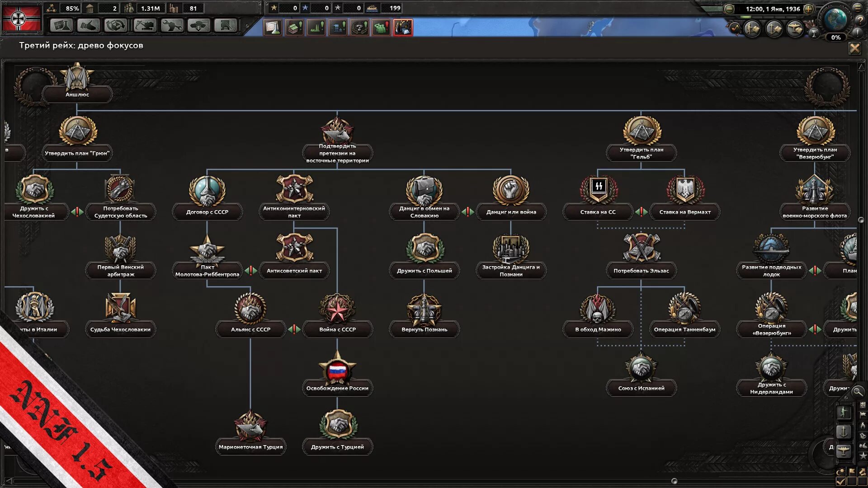Screen dimensions: 868x488
Task: Increase game speed with plus button
Action: coord(809,9)
